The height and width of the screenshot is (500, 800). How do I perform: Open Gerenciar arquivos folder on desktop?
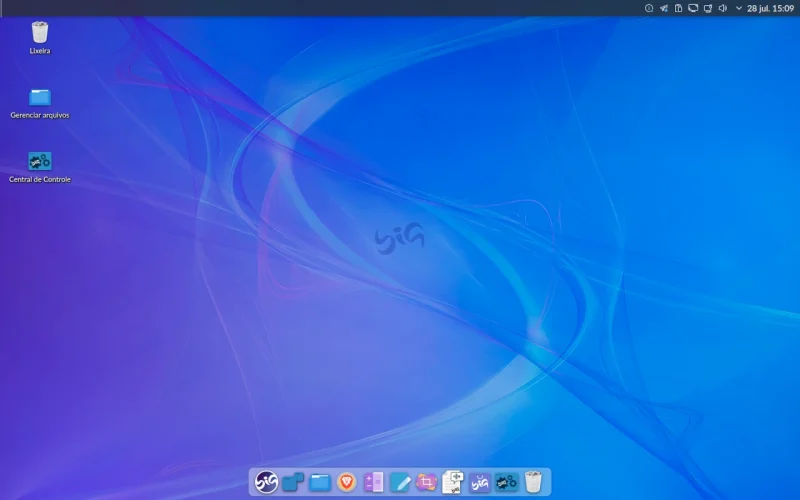click(x=40, y=97)
